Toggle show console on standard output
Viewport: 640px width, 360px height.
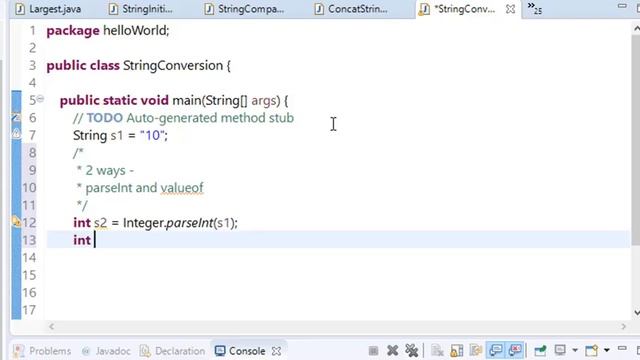(496, 350)
